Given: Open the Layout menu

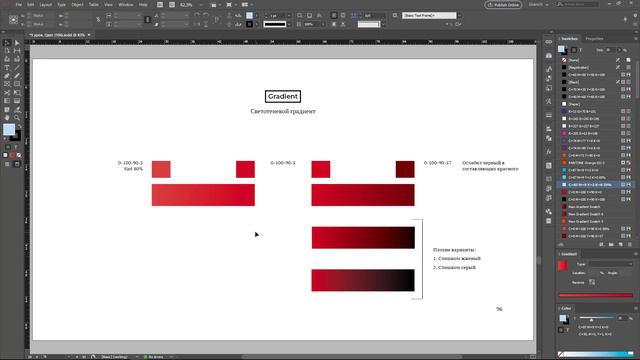Looking at the screenshot, I should (x=45, y=4).
